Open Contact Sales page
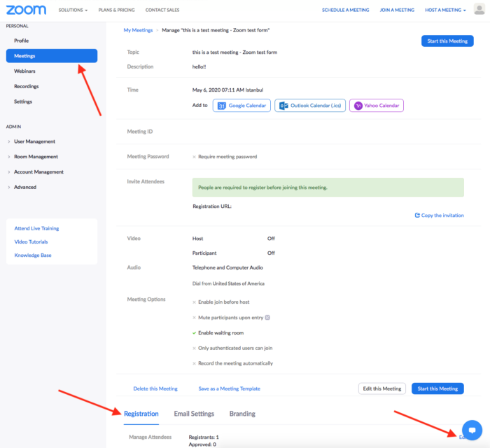490x448 pixels. pos(162,10)
